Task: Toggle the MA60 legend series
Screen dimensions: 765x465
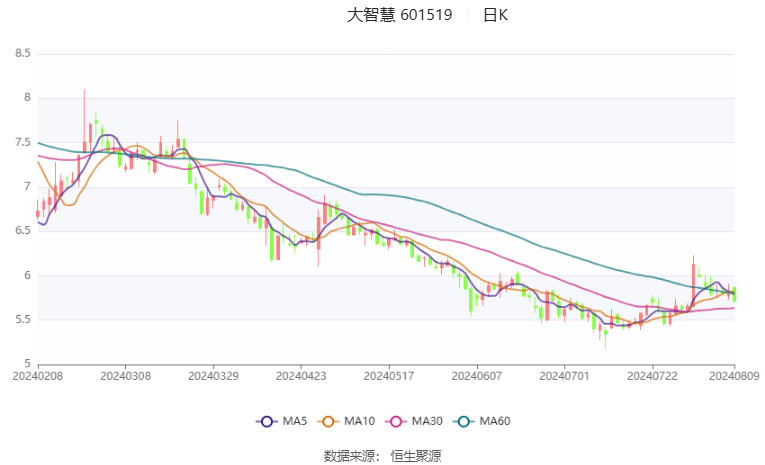Action: 482,421
